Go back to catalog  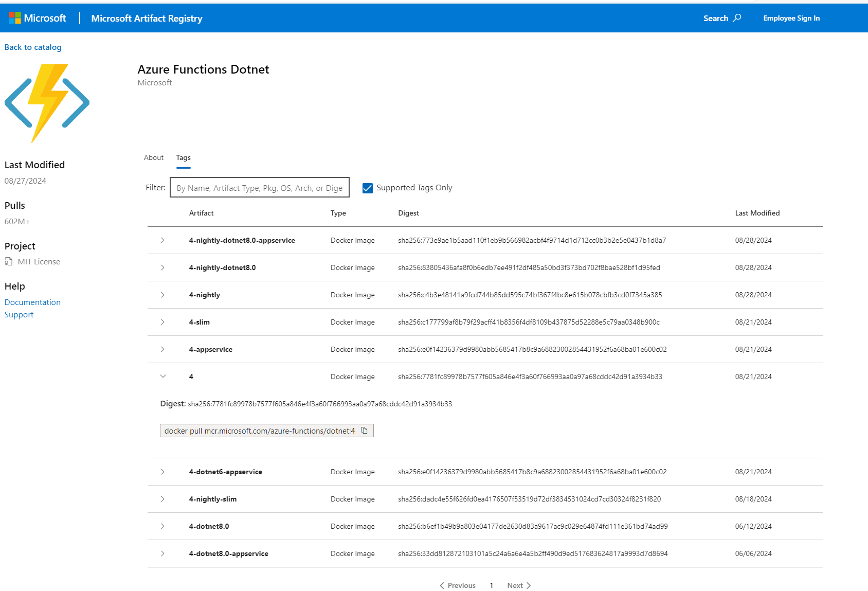click(33, 47)
